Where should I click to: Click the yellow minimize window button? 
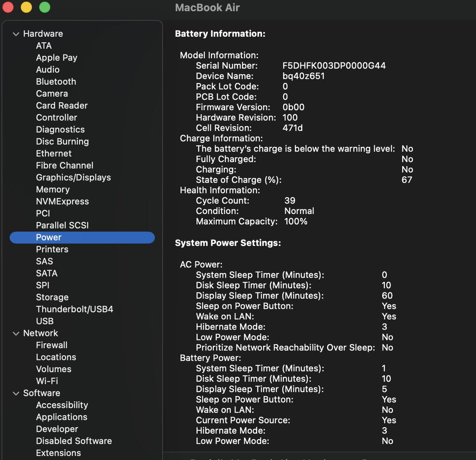(x=26, y=7)
